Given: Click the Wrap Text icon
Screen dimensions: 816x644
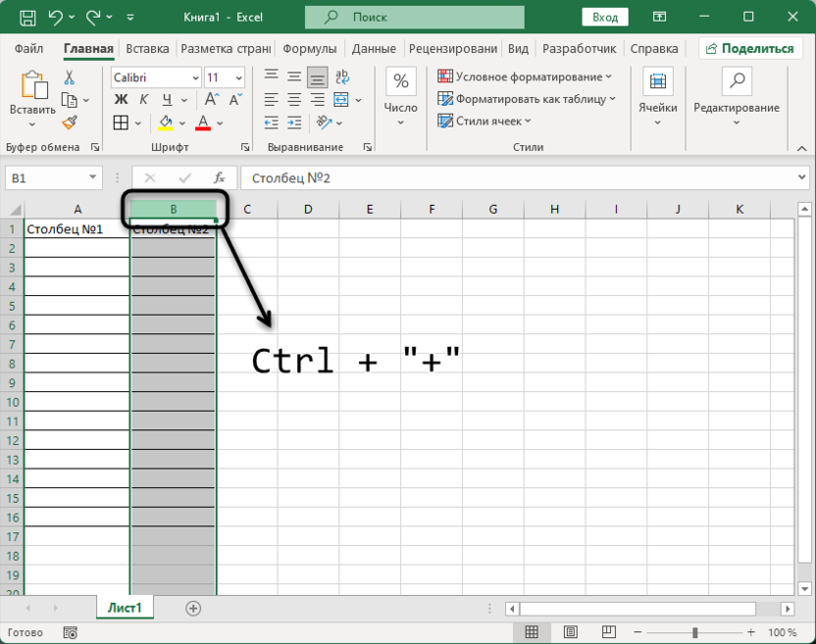Looking at the screenshot, I should [341, 77].
